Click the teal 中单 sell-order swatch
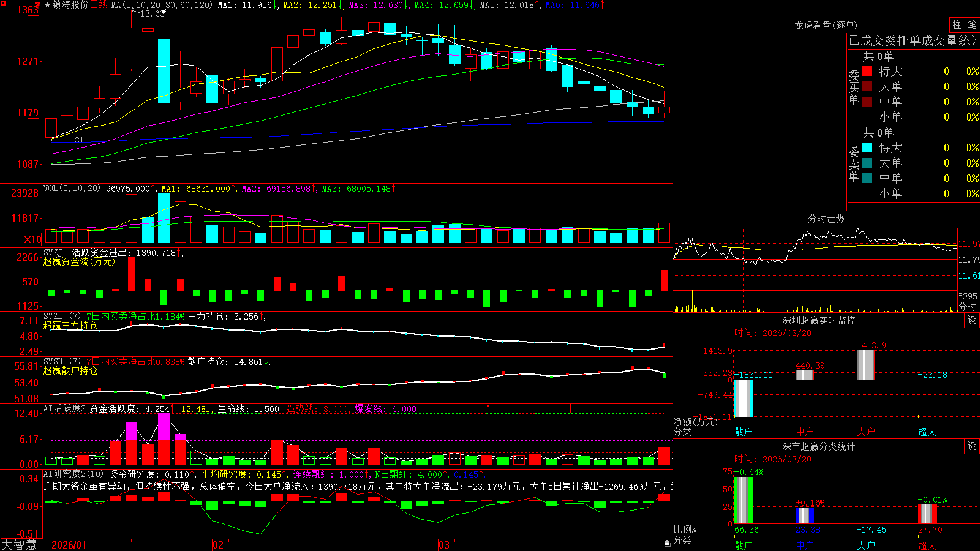 coord(867,178)
